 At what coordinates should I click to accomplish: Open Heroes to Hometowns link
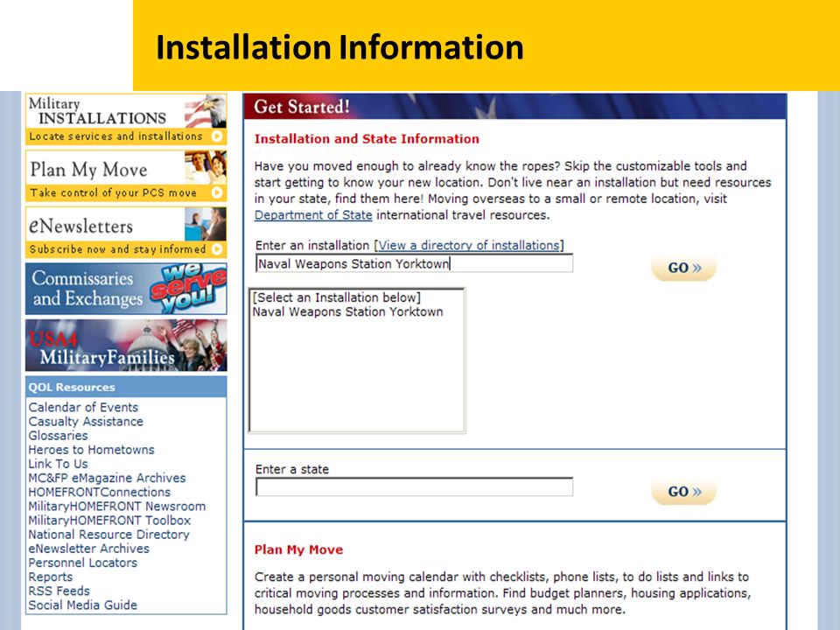[91, 450]
